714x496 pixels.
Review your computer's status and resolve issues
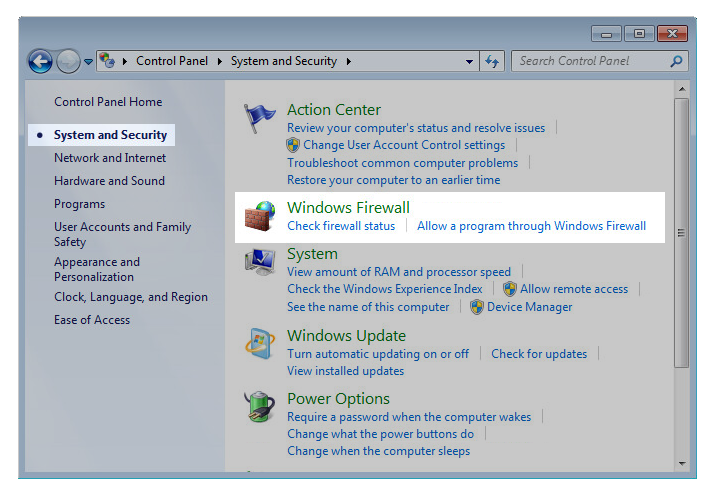pyautogui.click(x=416, y=128)
